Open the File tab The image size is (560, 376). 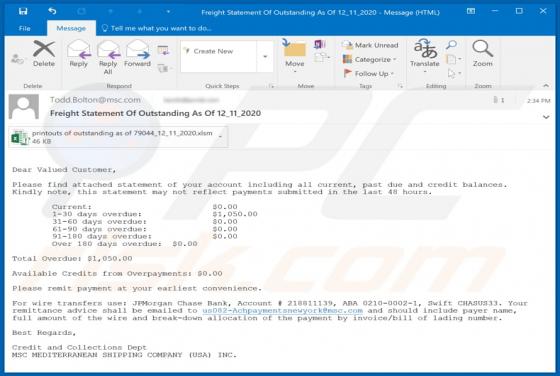[25, 28]
